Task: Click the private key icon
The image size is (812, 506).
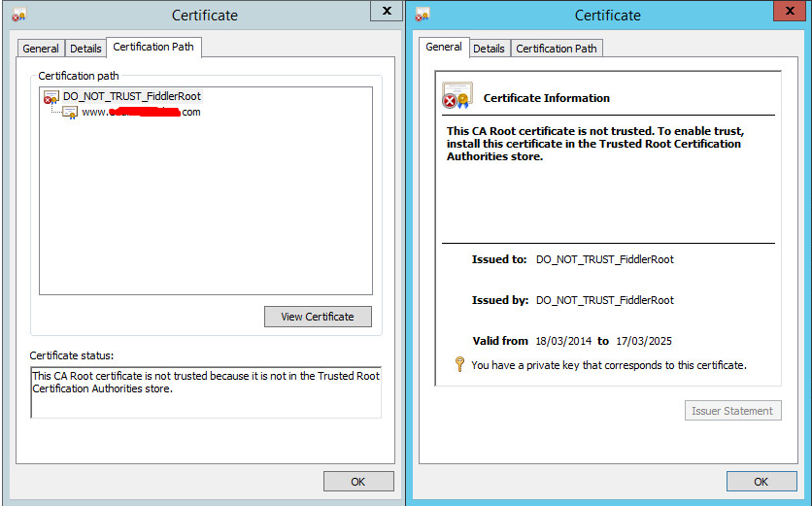Action: click(x=459, y=363)
